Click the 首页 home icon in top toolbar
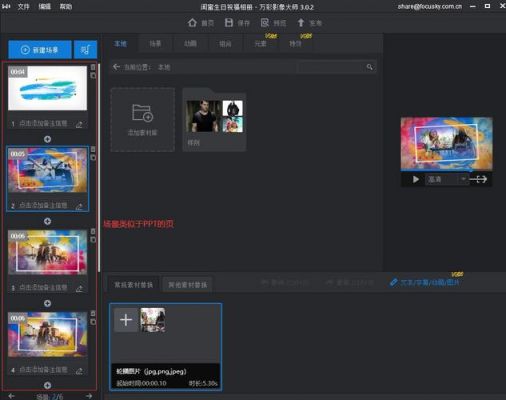Viewport: 506px width, 400px height. pyautogui.click(x=192, y=23)
